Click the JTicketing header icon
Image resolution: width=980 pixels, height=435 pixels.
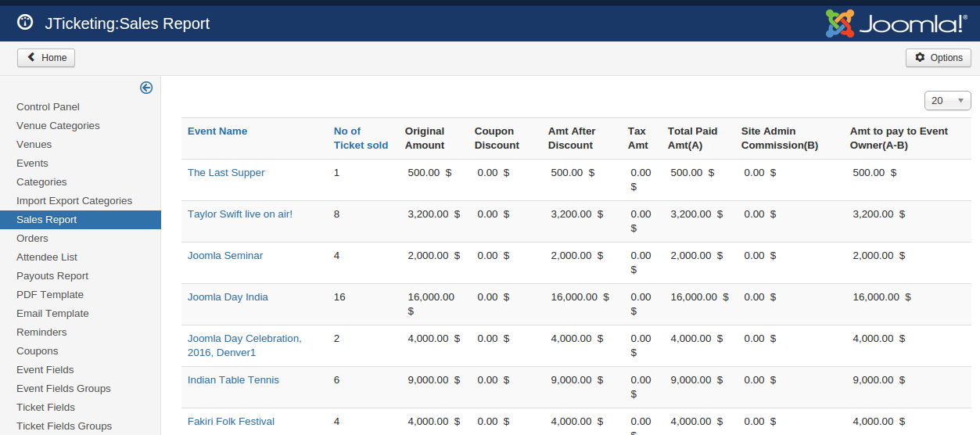[25, 23]
